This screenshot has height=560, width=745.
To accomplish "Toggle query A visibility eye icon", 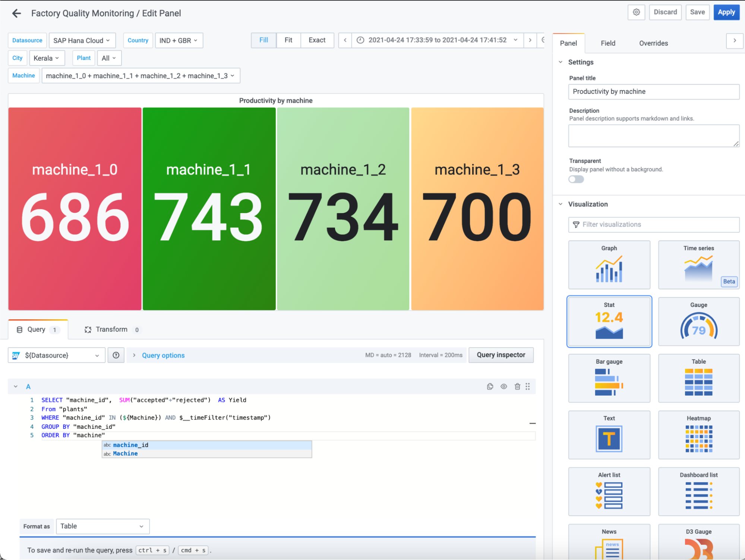I will [503, 386].
